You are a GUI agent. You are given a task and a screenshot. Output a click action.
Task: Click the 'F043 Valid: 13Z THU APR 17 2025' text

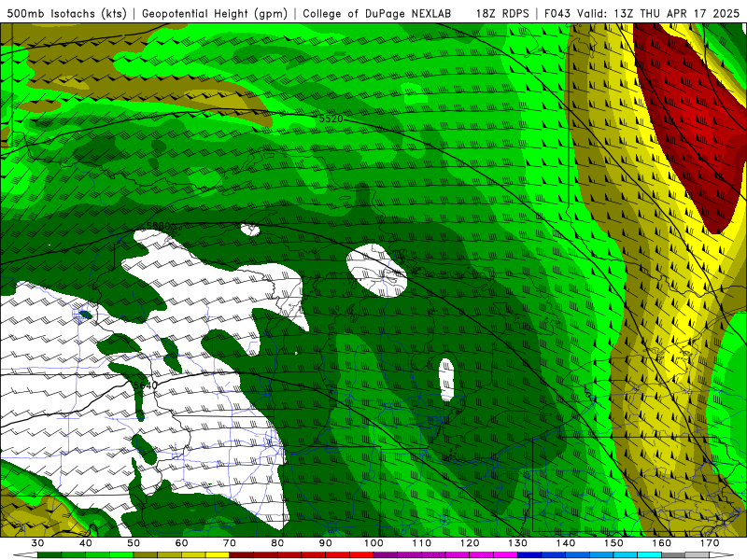(x=641, y=14)
